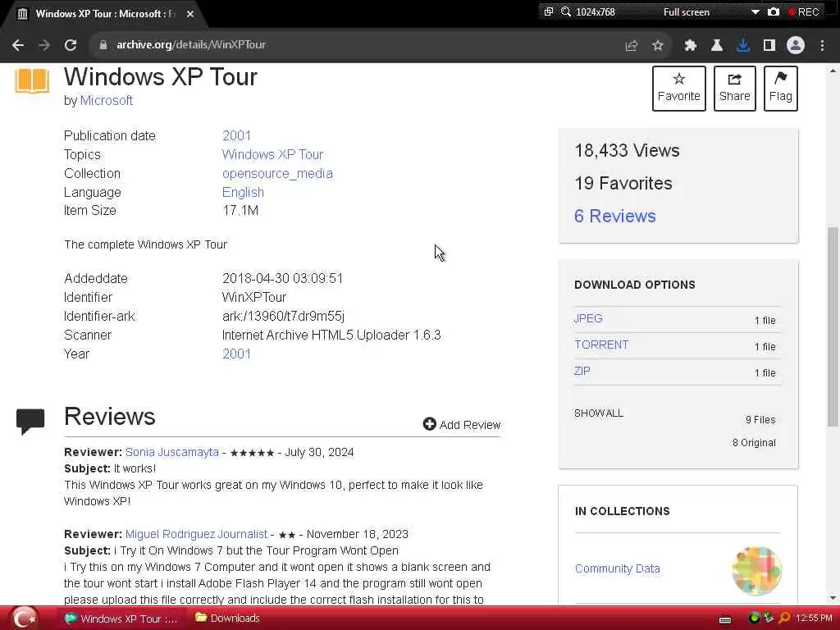The image size is (840, 630).
Task: Open the Microsoft creator link
Action: pyautogui.click(x=107, y=101)
